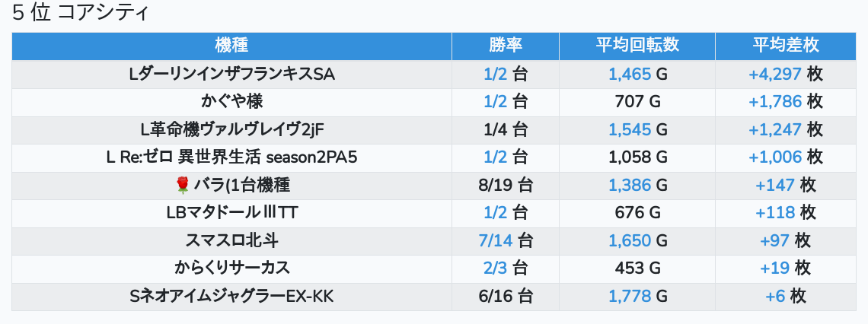Click SネオアイムジャグラーEX-KK machine name
The height and width of the screenshot is (324, 868).
[x=231, y=296]
